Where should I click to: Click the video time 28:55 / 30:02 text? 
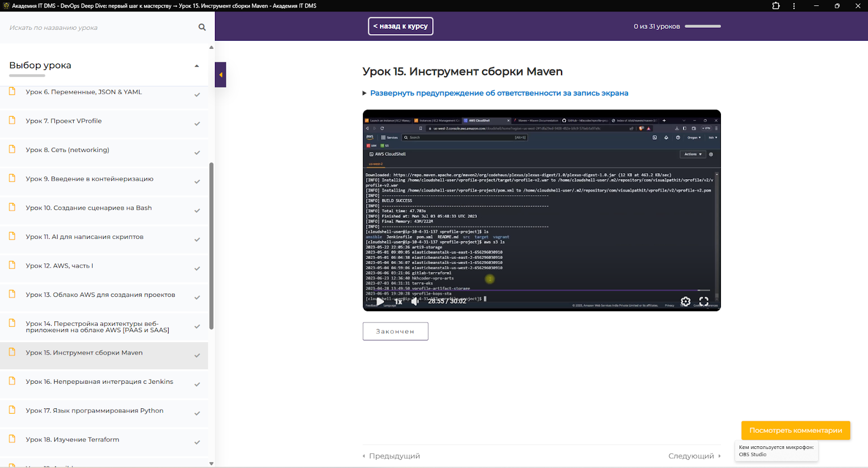coord(447,301)
